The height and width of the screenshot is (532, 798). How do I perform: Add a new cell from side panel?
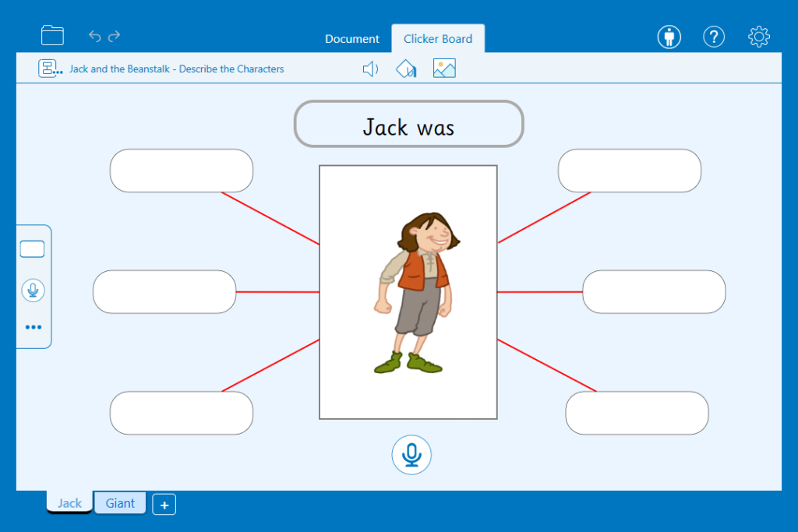(x=32, y=249)
